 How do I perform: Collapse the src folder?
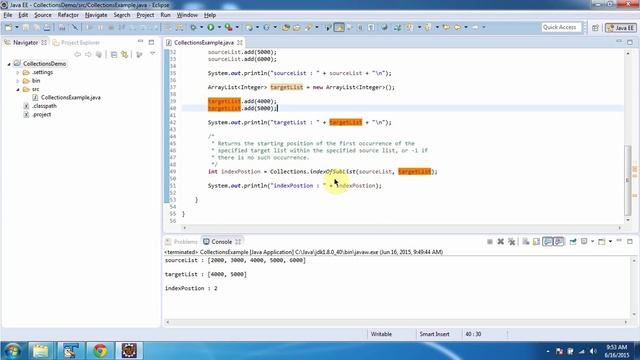tap(18, 89)
